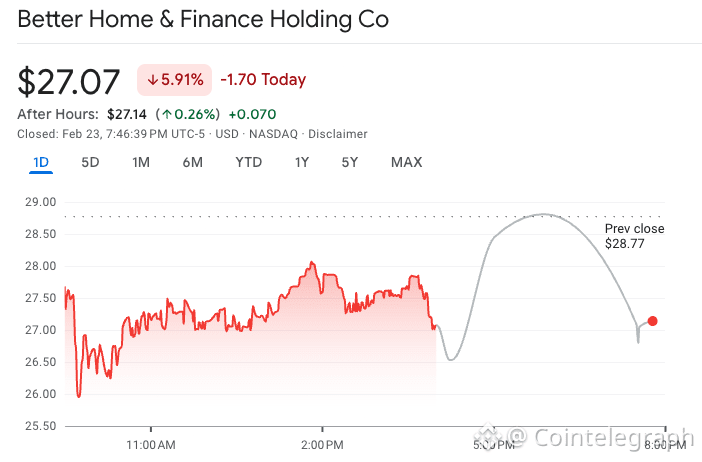The image size is (702, 462).
Task: Click the $27.07 current price
Action: click(x=69, y=80)
